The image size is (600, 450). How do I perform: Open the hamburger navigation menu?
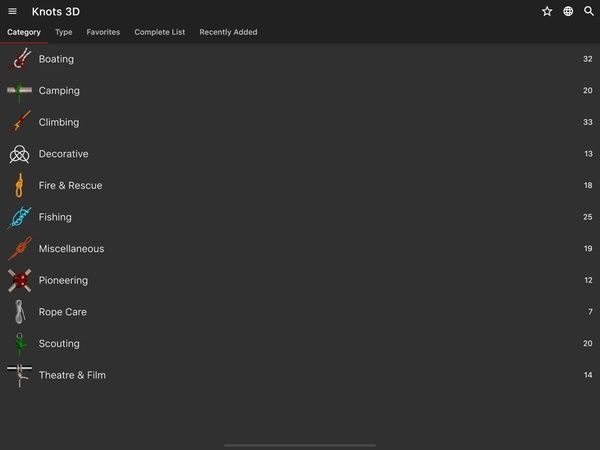point(12,11)
